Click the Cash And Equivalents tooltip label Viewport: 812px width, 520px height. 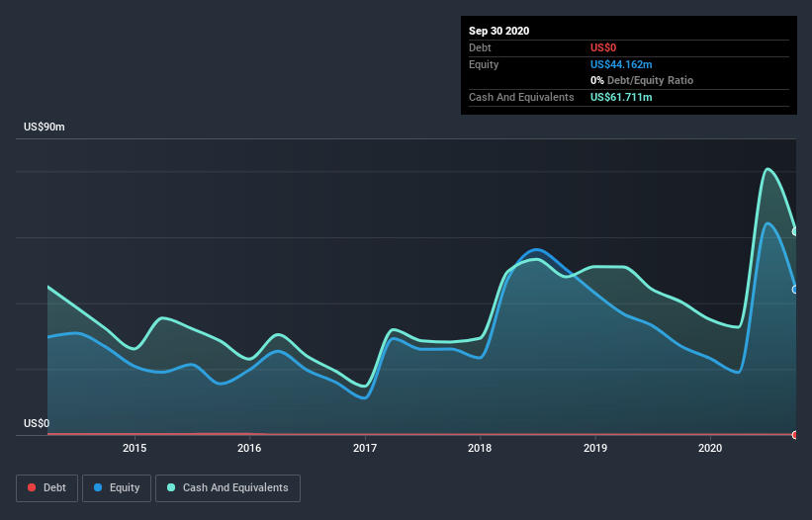tap(521, 97)
